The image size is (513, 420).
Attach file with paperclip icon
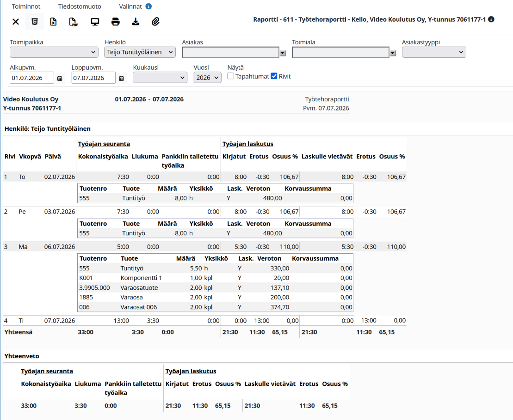155,22
